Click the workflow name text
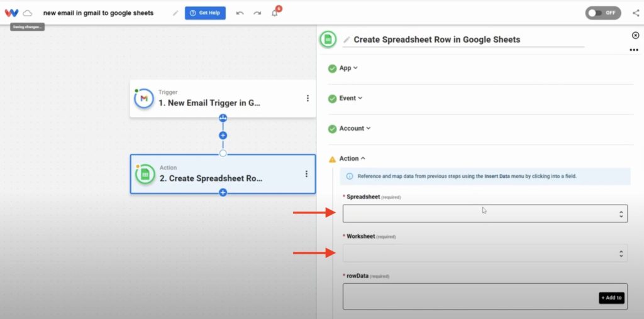This screenshot has height=319, width=644. 99,13
